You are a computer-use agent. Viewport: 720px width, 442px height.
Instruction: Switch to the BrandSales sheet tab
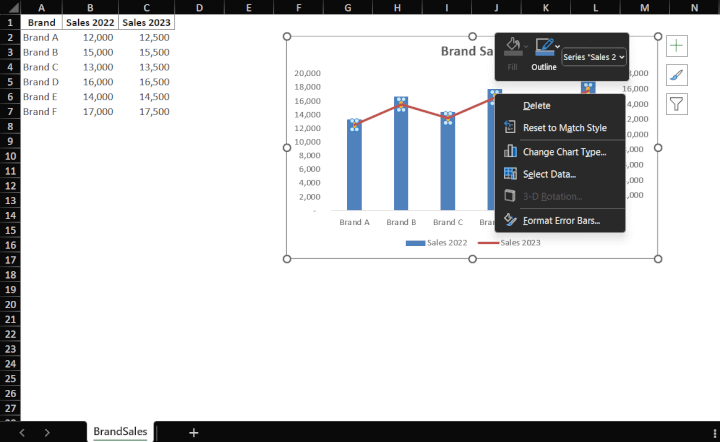click(120, 432)
